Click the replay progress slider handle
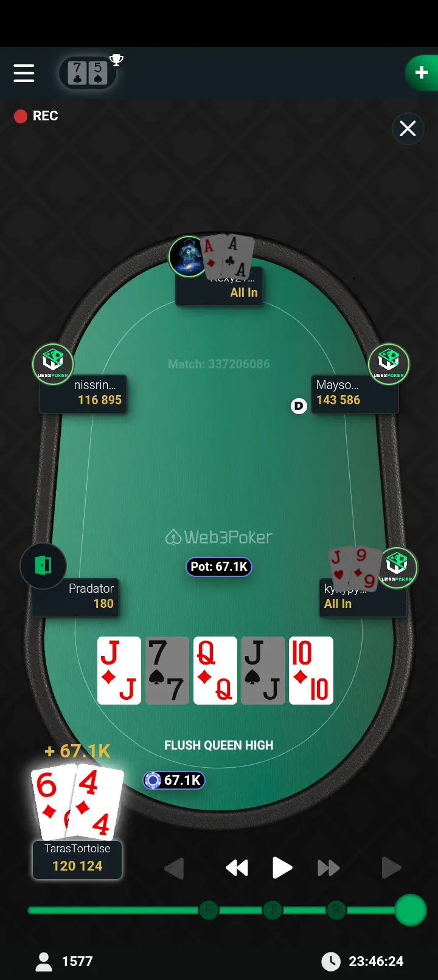Image resolution: width=438 pixels, height=980 pixels. pos(411,910)
